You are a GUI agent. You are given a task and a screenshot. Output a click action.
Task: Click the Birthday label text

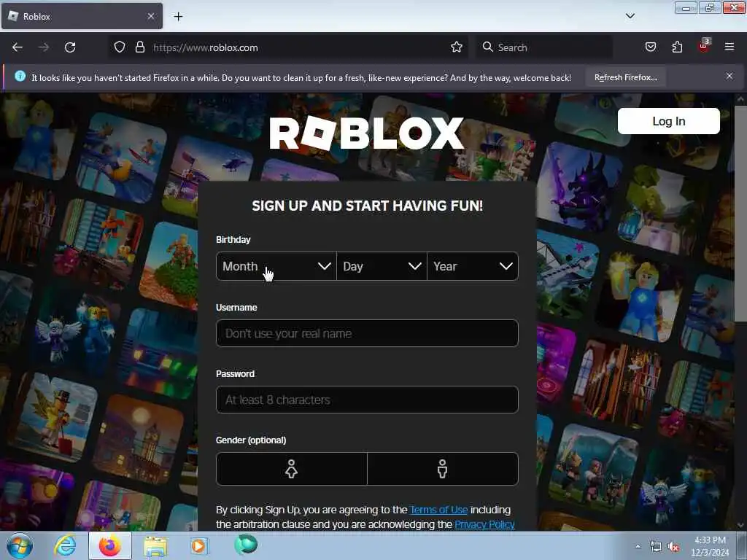coord(233,239)
